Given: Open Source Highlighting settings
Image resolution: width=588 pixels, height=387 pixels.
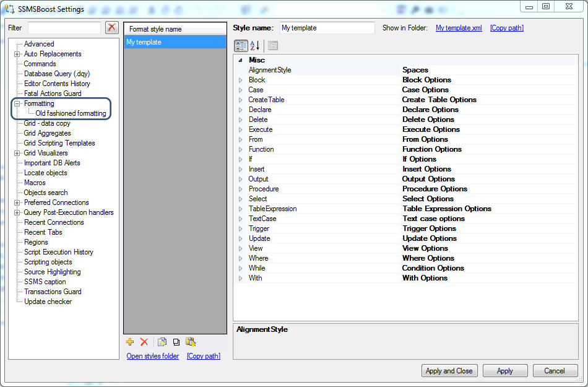Looking at the screenshot, I should click(x=52, y=272).
